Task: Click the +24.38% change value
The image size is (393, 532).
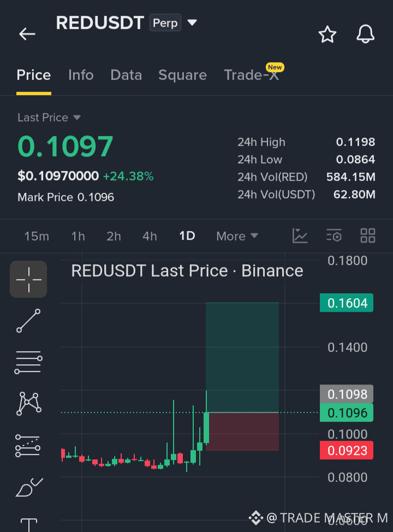Action: 128,176
